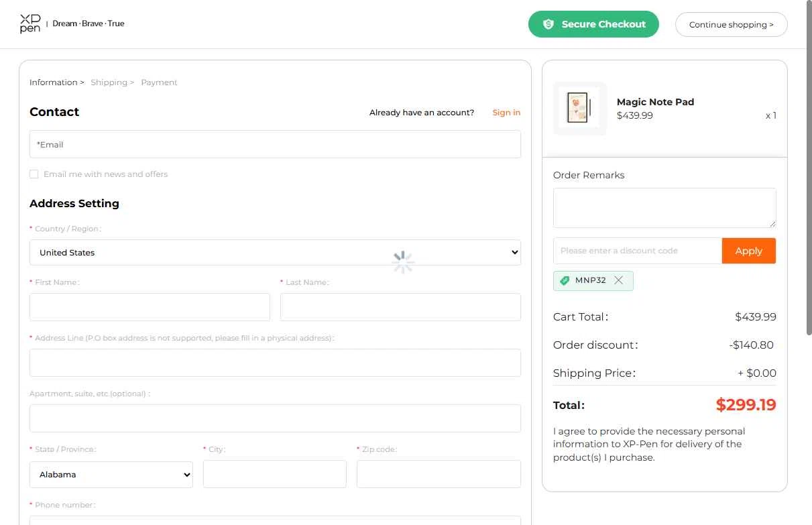812x525 pixels.
Task: Click the Magic Note Pad product name
Action: pyautogui.click(x=655, y=102)
